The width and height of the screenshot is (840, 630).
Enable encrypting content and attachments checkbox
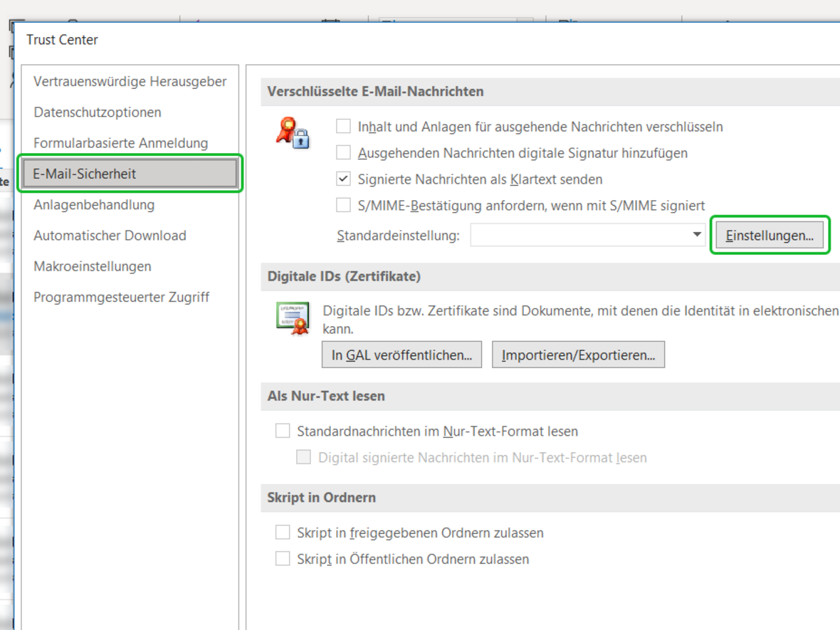(344, 127)
